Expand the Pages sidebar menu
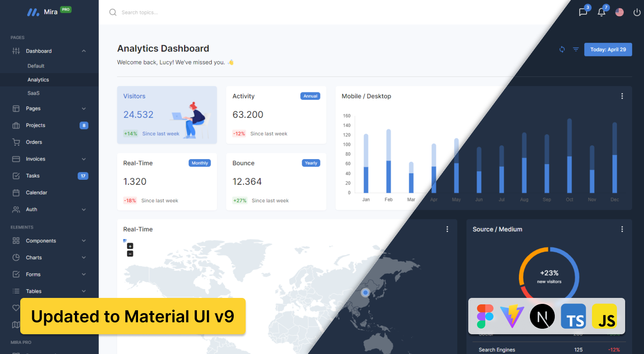Viewport: 644px width, 354px height. pos(84,108)
